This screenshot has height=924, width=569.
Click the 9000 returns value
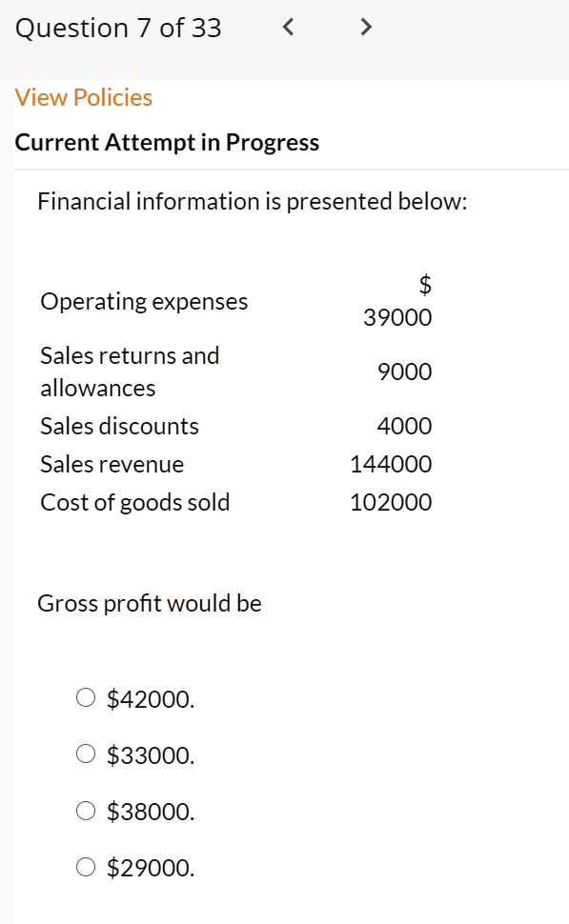(404, 372)
